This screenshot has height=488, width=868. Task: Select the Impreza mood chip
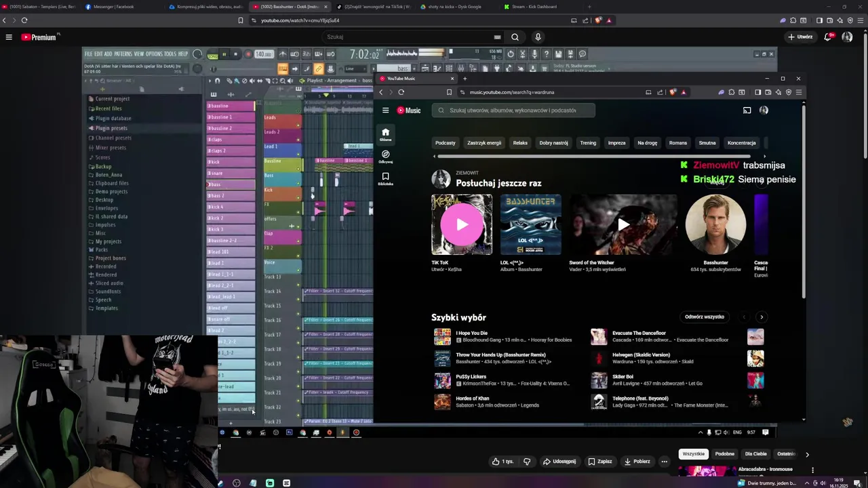pyautogui.click(x=617, y=143)
